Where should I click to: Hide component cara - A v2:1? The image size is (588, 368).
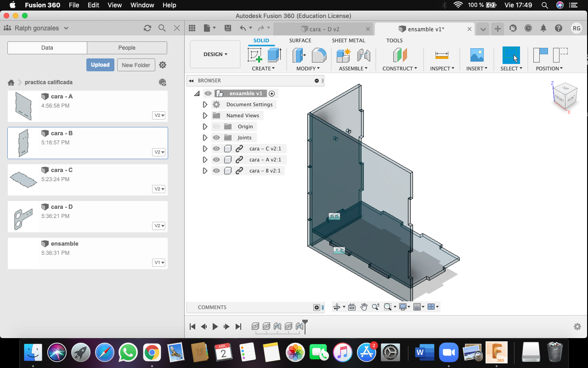click(x=216, y=160)
